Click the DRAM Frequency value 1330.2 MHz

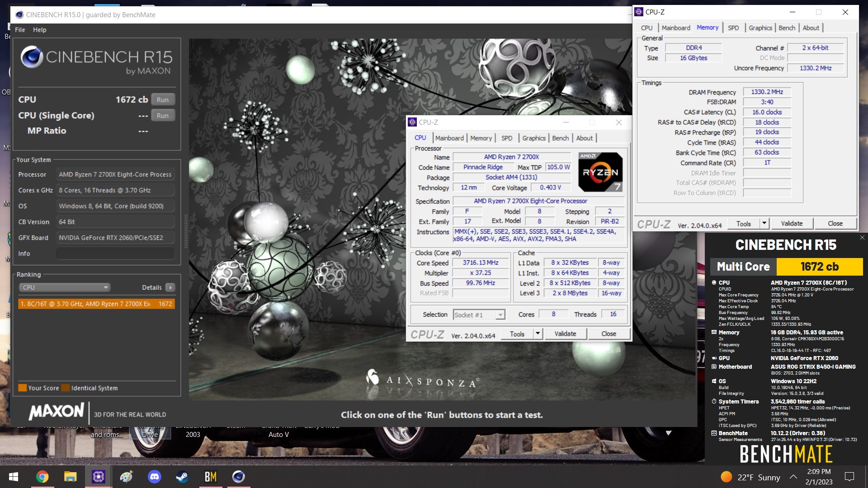(x=767, y=92)
